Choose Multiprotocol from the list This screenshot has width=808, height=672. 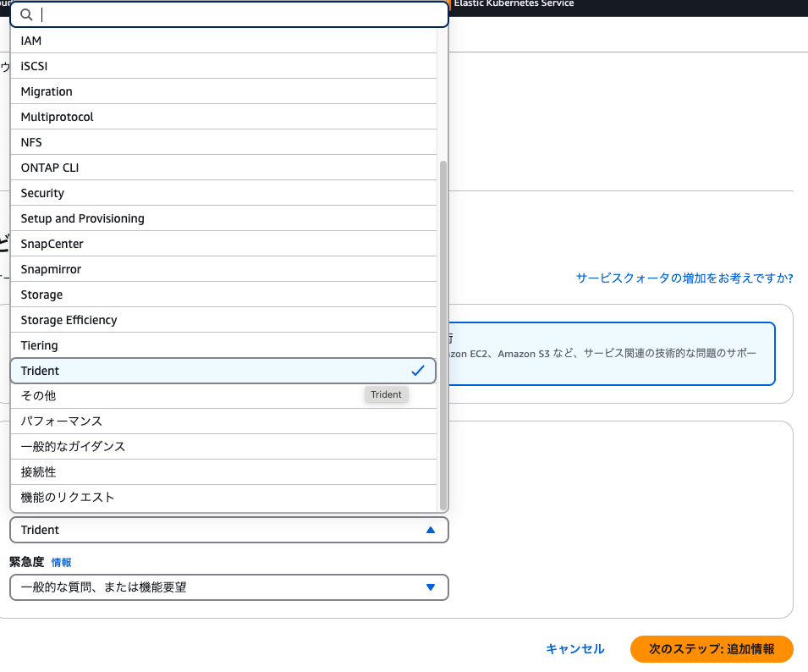point(223,117)
